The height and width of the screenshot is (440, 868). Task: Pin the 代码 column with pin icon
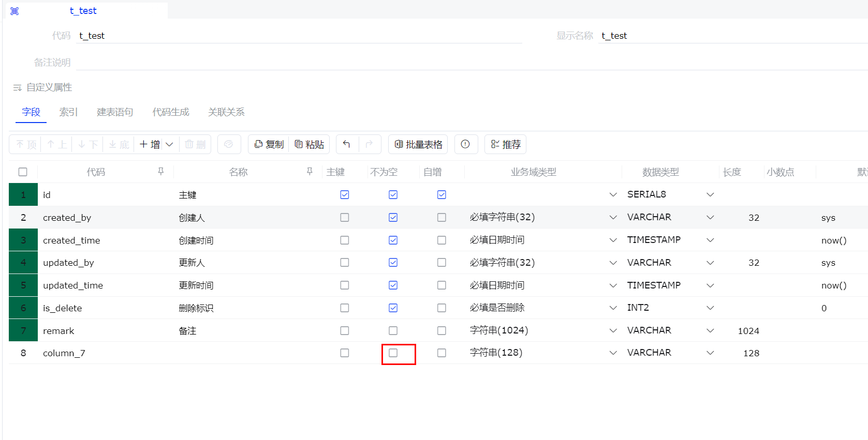pyautogui.click(x=161, y=172)
